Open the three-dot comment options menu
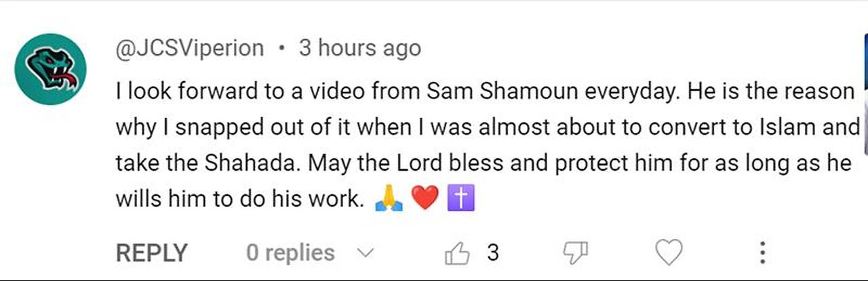This screenshot has height=281, width=868. (x=763, y=254)
